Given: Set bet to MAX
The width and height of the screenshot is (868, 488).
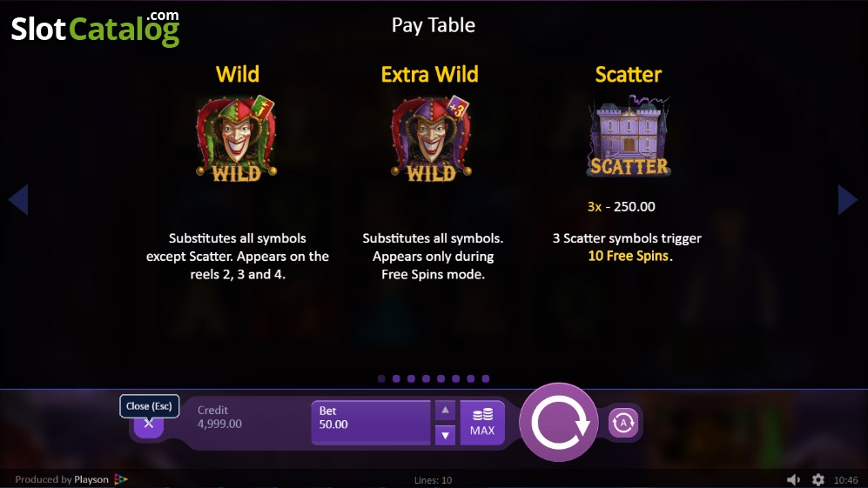Looking at the screenshot, I should click(x=482, y=423).
